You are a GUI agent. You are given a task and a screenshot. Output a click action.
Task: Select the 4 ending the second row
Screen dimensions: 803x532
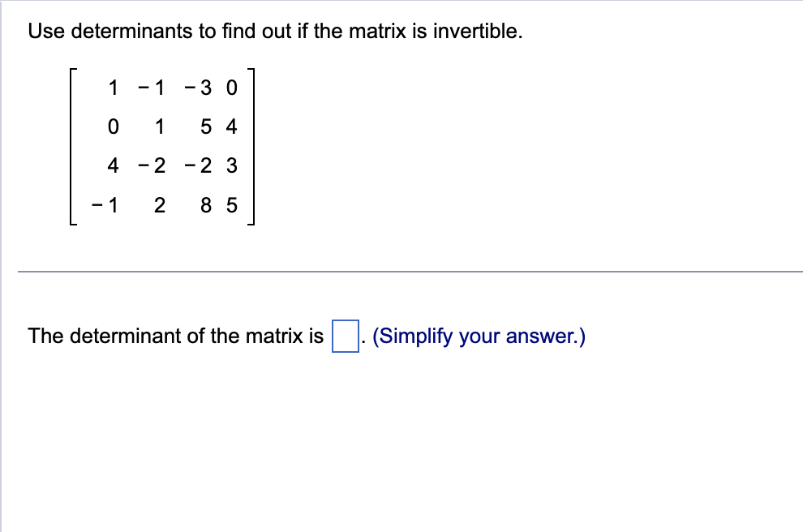point(231,127)
